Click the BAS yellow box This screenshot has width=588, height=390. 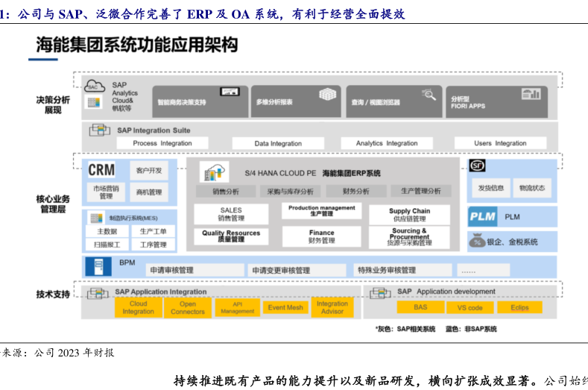coord(420,307)
